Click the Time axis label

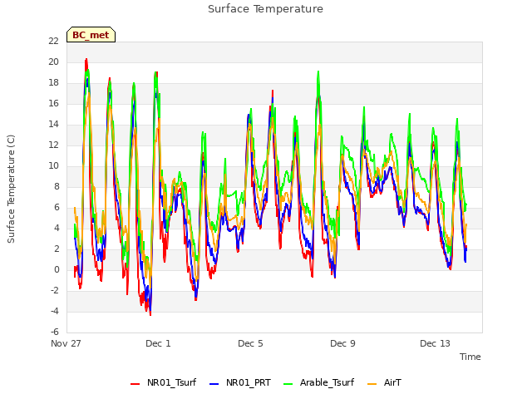point(470,357)
